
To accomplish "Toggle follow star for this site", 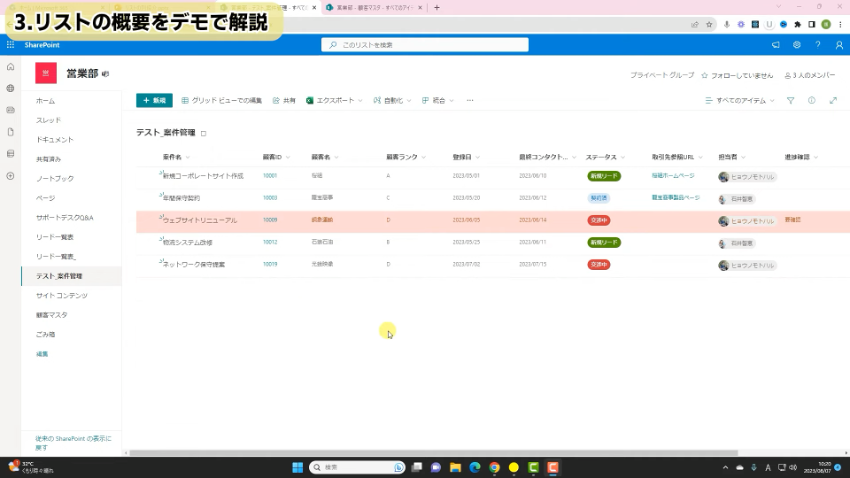I will pos(705,75).
